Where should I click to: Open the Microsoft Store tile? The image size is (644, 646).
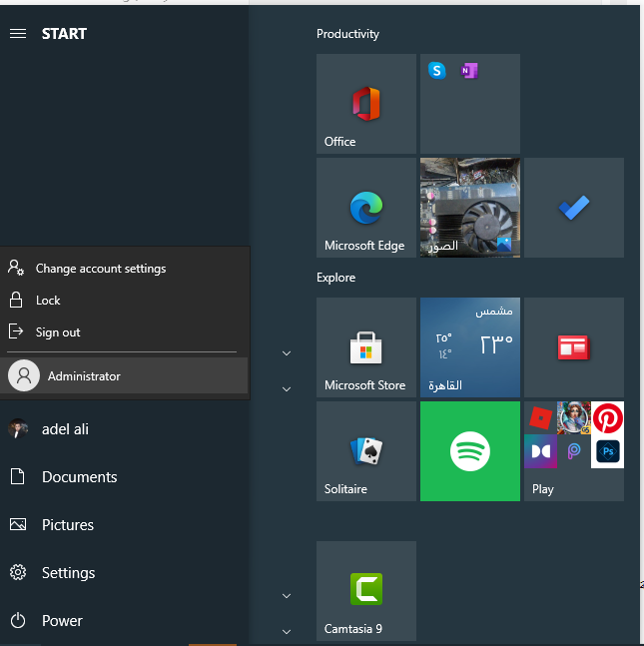(x=366, y=347)
